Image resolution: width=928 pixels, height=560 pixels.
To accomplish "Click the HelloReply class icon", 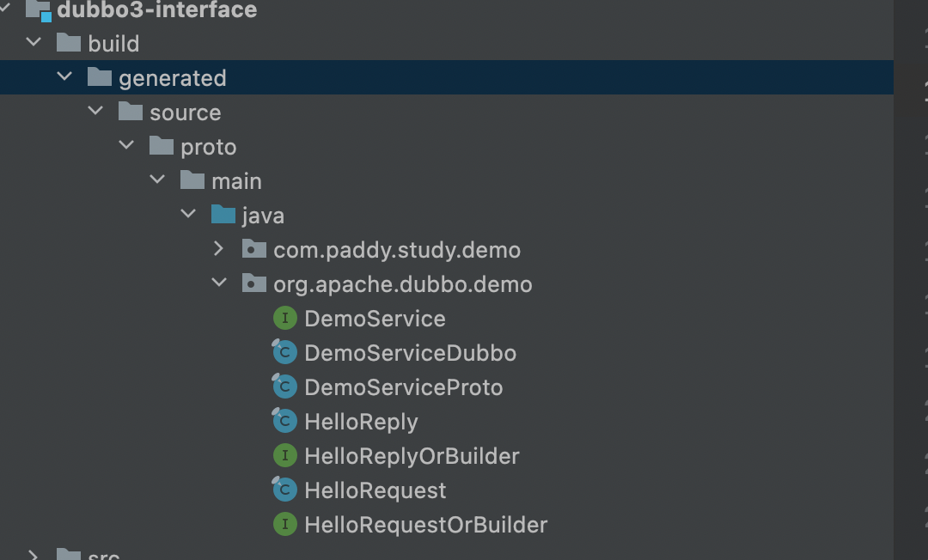I will point(284,421).
